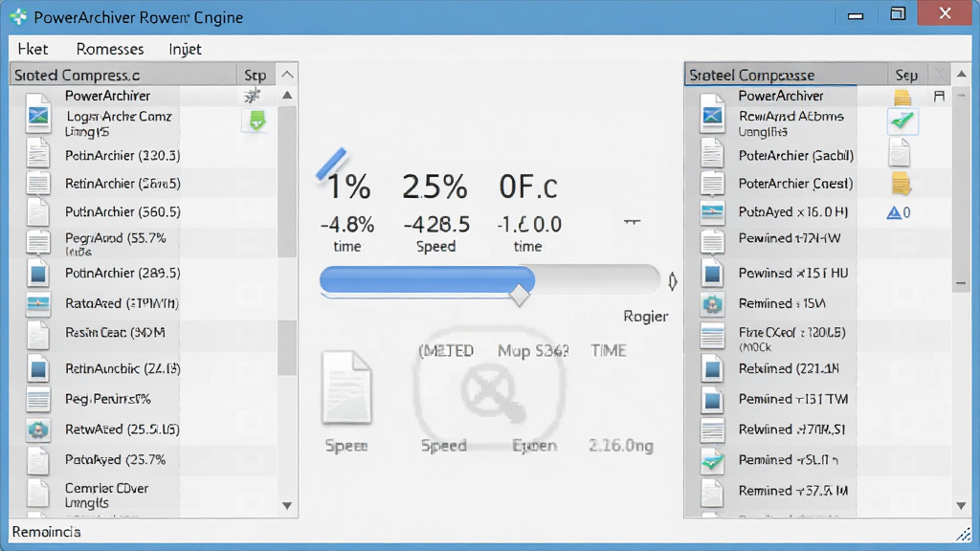Image resolution: width=980 pixels, height=551 pixels.
Task: Click the gear icon of RetwAted (25.5.U5)
Action: [38, 430]
